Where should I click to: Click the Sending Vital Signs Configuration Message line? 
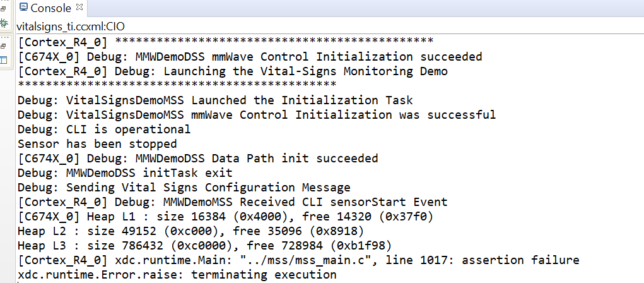click(x=184, y=188)
